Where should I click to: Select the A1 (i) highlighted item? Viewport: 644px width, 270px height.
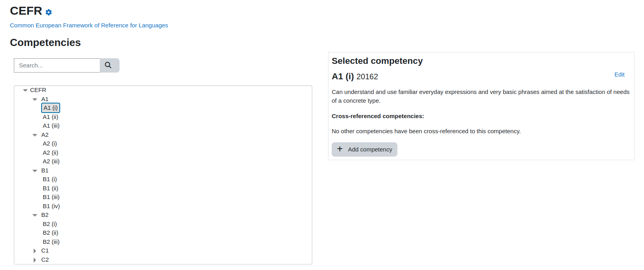[51, 108]
